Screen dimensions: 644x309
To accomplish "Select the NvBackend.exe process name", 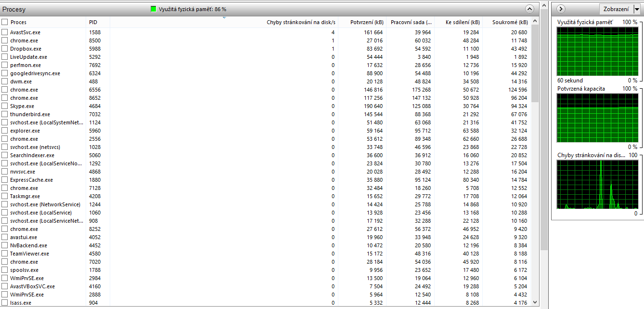I will pyautogui.click(x=28, y=245).
